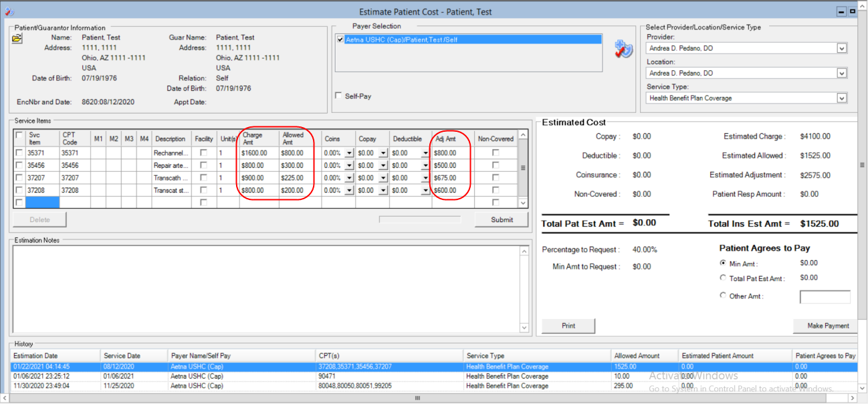The height and width of the screenshot is (404, 868).
Task: Click the CPT(s) column header in History
Action: coord(389,356)
